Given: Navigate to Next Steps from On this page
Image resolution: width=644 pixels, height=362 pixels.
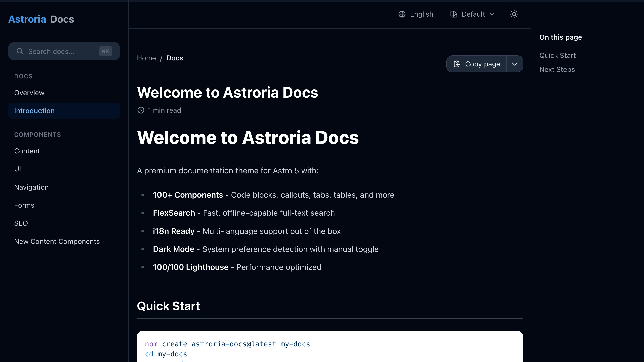Looking at the screenshot, I should pyautogui.click(x=557, y=69).
